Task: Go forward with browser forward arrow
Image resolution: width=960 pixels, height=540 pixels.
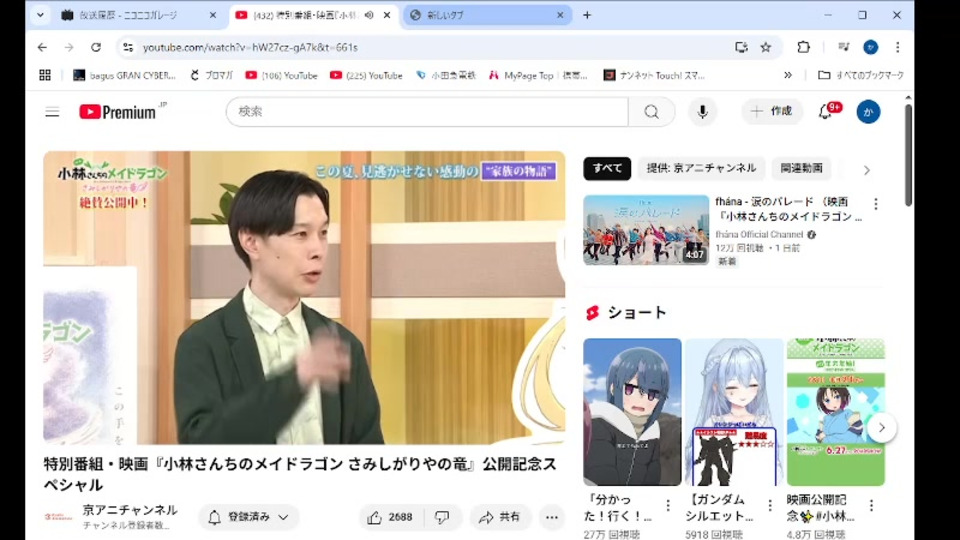Action: [x=69, y=47]
